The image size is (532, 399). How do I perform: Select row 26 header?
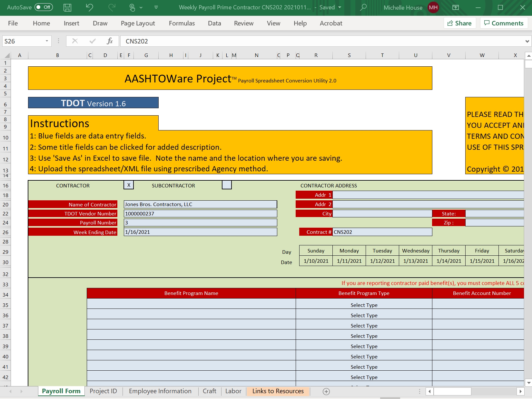tap(5, 232)
